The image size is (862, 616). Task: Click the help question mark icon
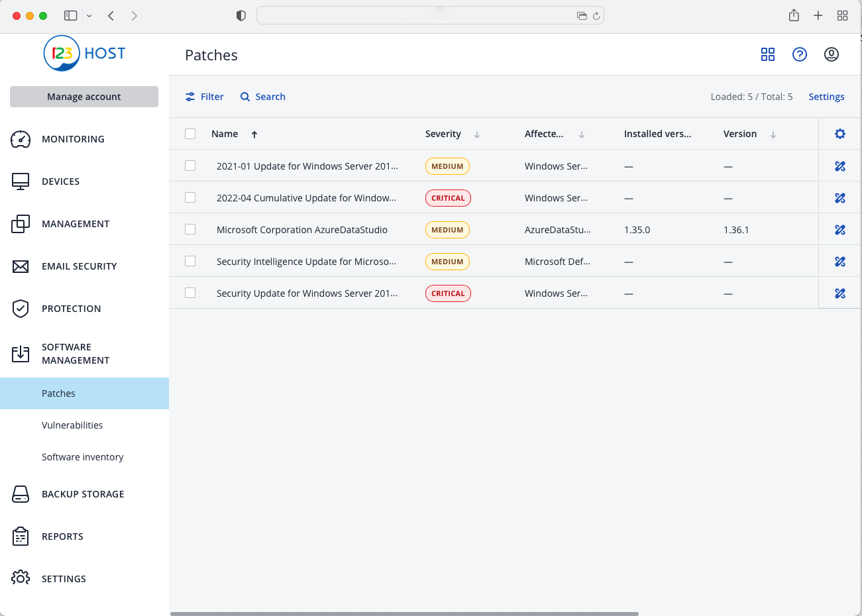click(x=799, y=54)
